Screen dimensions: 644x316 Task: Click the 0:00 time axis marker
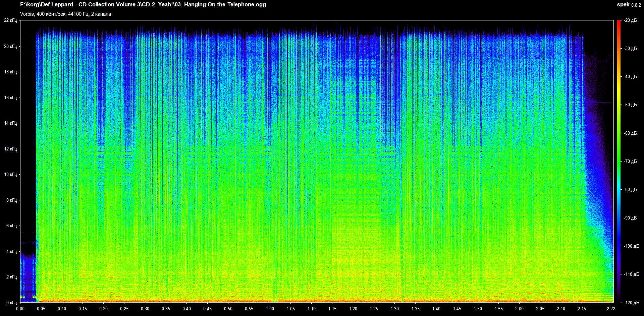(x=20, y=309)
